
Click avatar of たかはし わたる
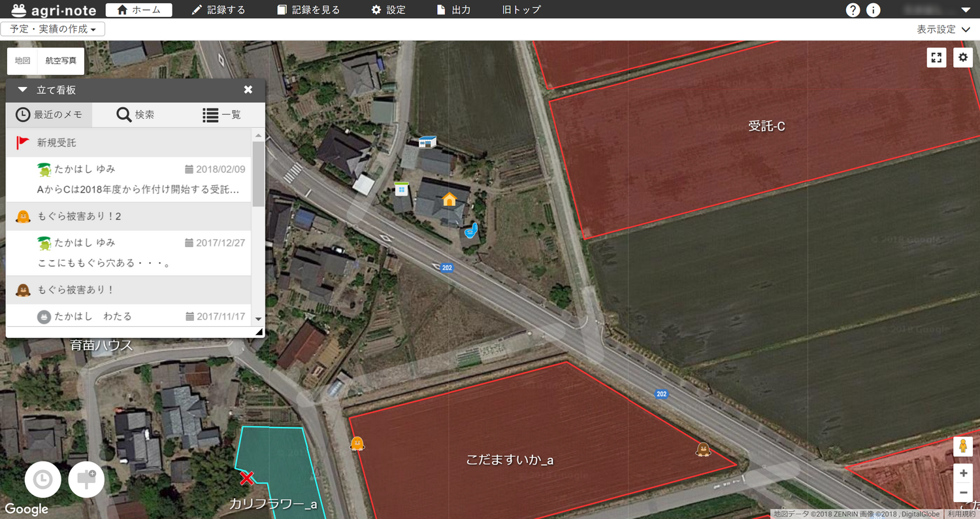click(x=44, y=316)
